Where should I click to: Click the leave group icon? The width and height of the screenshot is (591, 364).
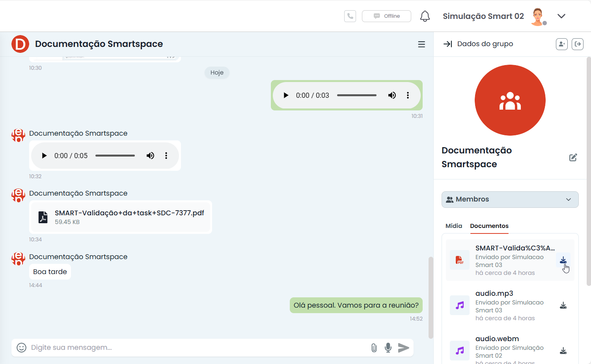[x=578, y=44]
